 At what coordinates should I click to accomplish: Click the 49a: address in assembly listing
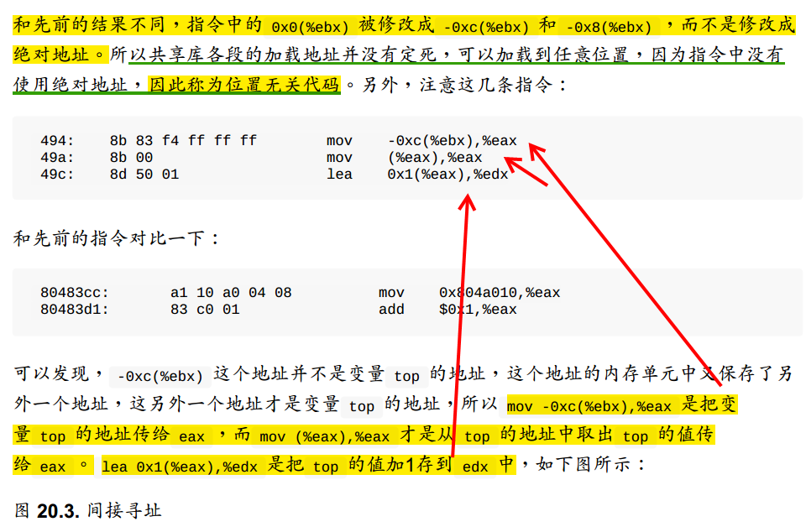coord(57,158)
